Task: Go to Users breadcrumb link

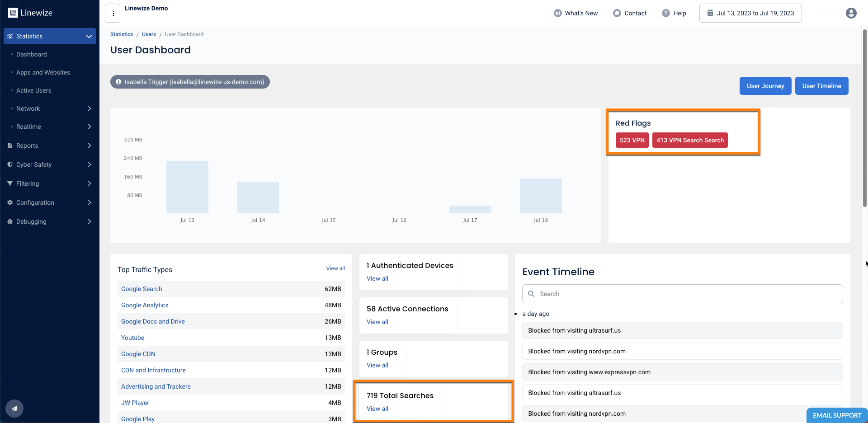Action: click(149, 34)
